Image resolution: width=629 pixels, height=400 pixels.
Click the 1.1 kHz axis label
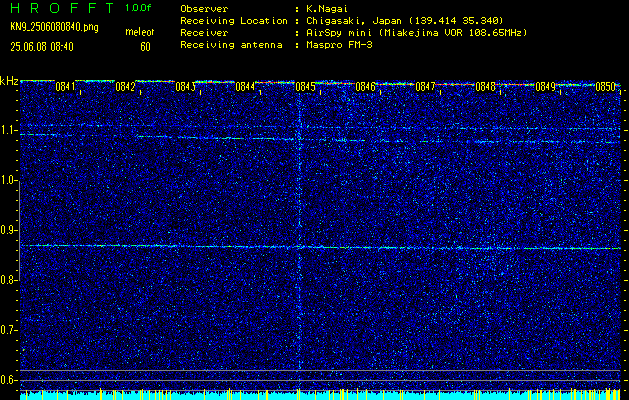[8, 130]
